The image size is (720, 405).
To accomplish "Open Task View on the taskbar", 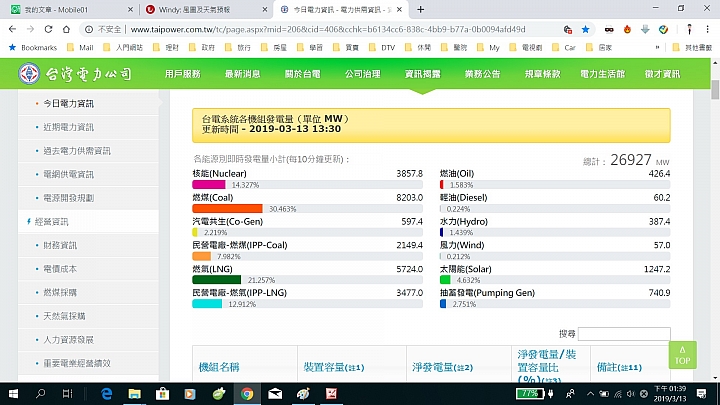I will (68, 394).
